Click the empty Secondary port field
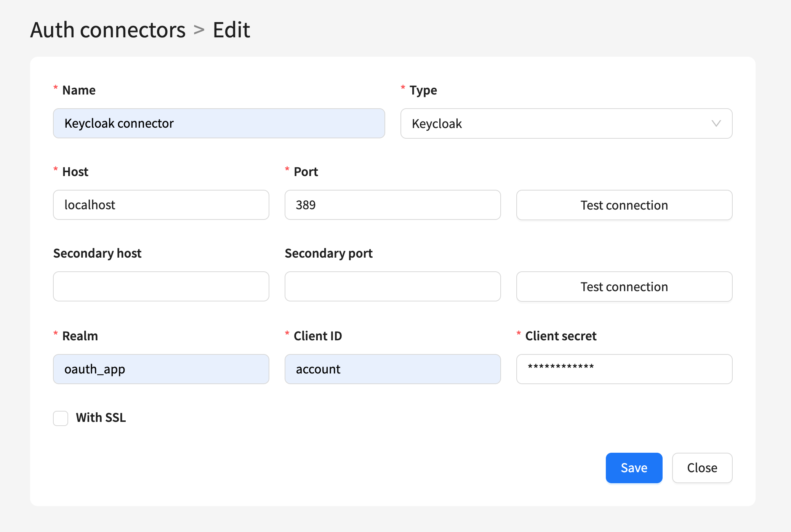Viewport: 791px width, 532px height. [x=392, y=287]
